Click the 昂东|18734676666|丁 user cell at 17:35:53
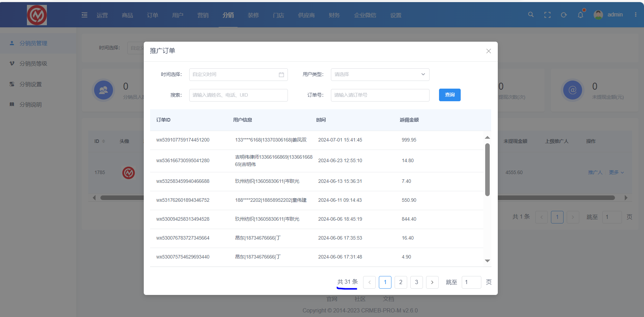Viewport: 644px width, 317px height. 258,238
